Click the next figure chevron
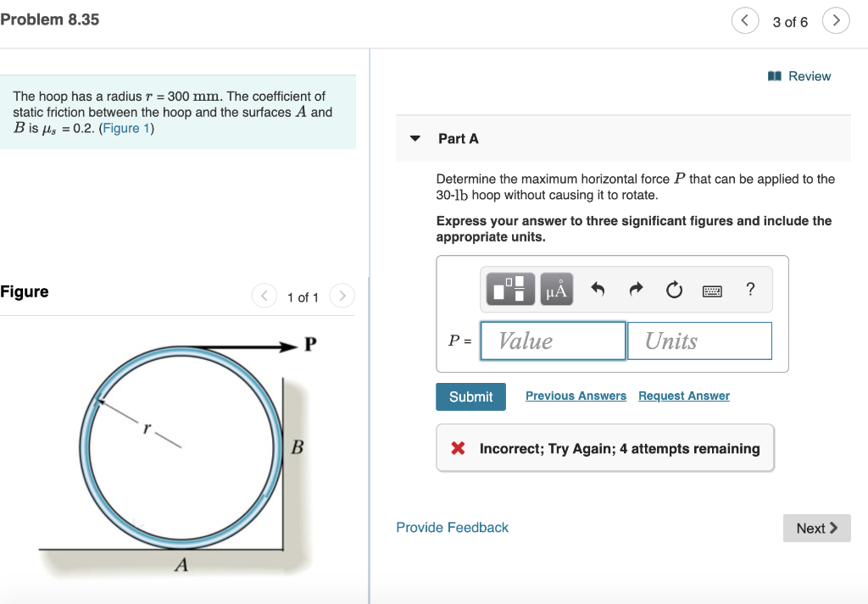This screenshot has height=604, width=868. 342,296
